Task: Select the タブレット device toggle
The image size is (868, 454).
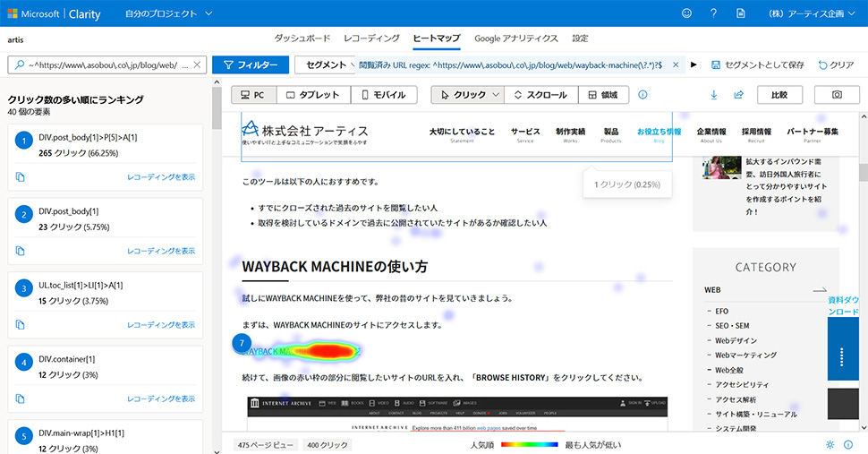Action: (313, 95)
